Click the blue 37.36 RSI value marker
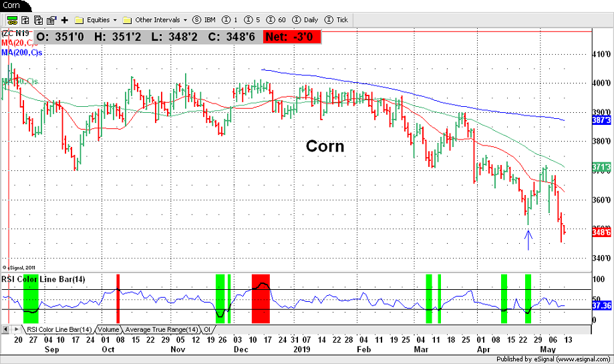614x364 pixels. click(x=602, y=305)
